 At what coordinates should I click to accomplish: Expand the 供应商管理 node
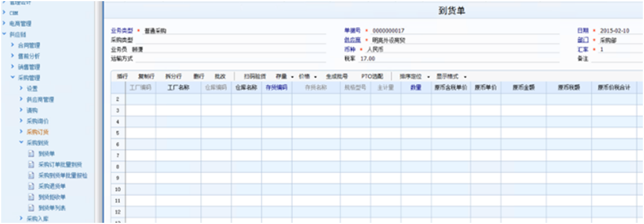[21, 99]
